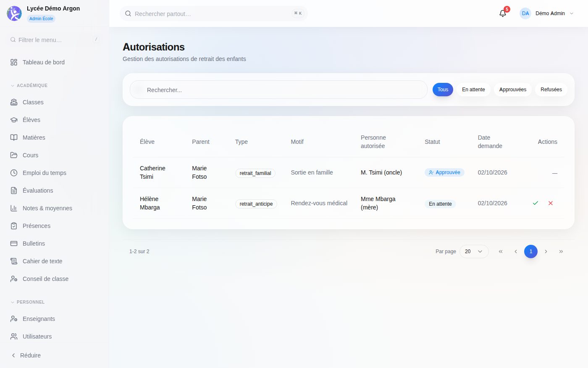Collapse the PERSONNEL menu section
The height and width of the screenshot is (368, 588).
click(27, 302)
